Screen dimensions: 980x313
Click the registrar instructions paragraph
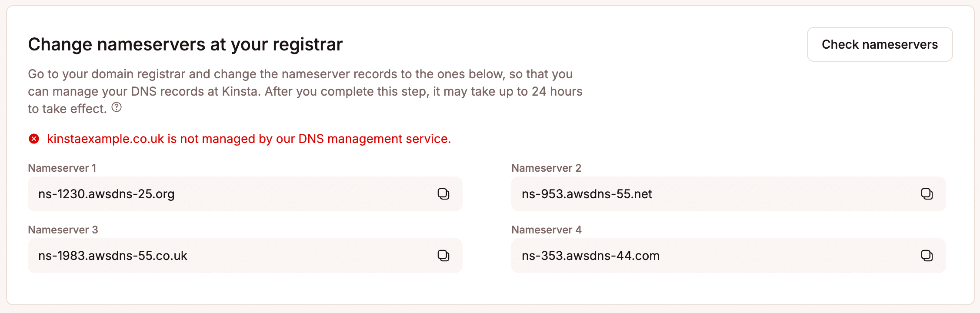tap(304, 91)
